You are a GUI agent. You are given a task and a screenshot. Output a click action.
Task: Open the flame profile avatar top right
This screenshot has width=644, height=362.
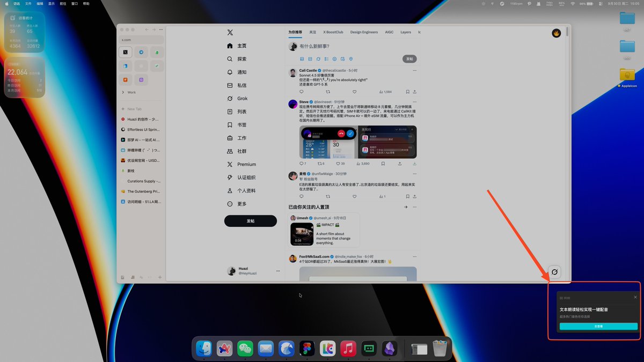(x=557, y=33)
